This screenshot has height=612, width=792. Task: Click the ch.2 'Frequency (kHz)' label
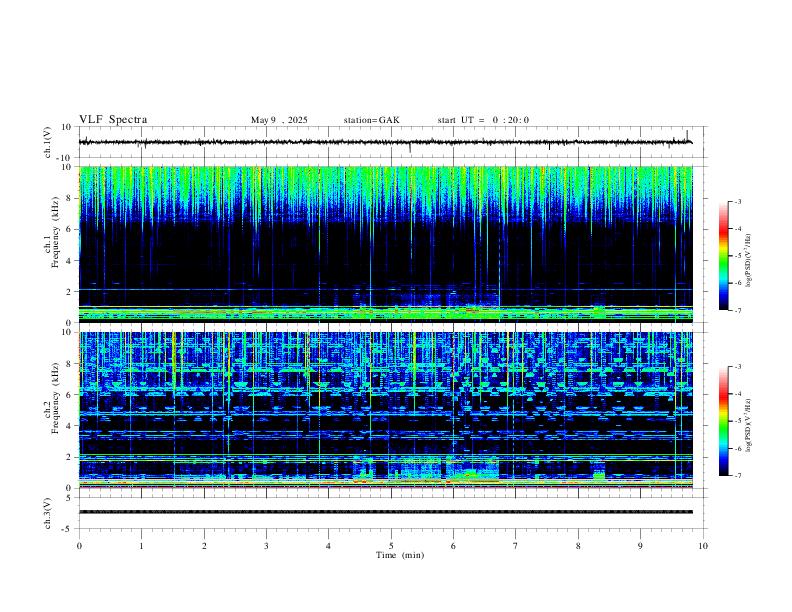[x=56, y=398]
